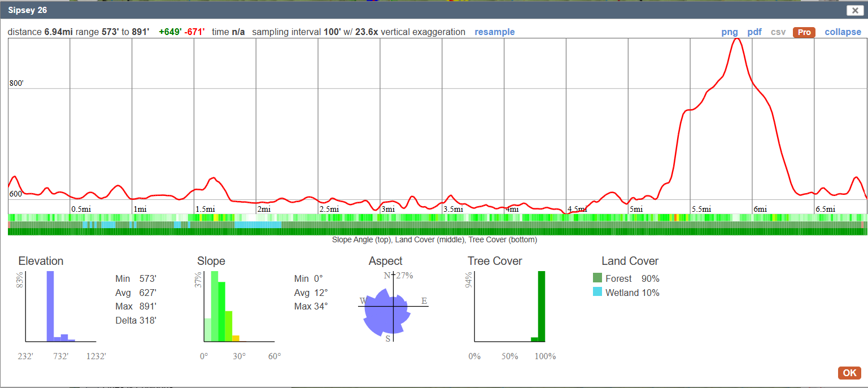Collapse the profile details panel
Viewport: 868px width, 388px height.
click(843, 32)
